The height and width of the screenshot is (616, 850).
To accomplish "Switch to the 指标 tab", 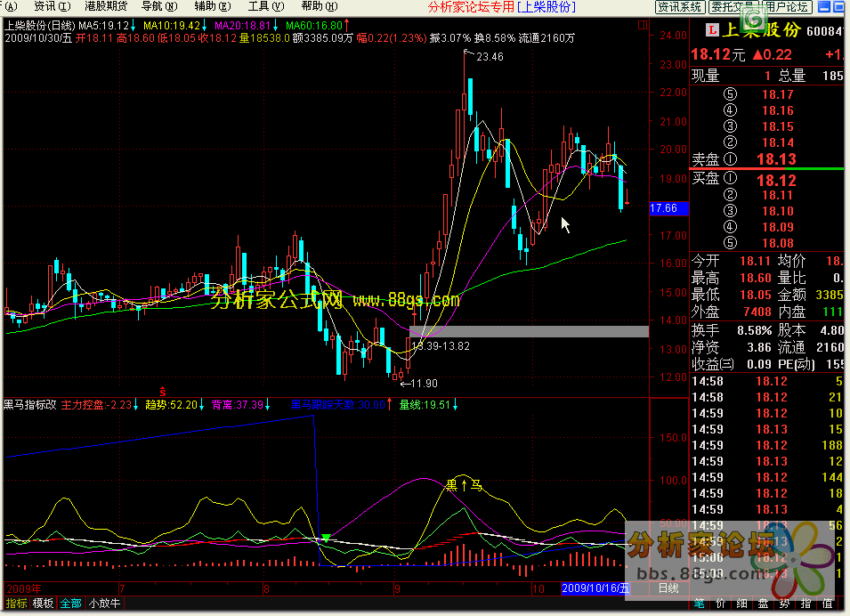I will coord(16,603).
